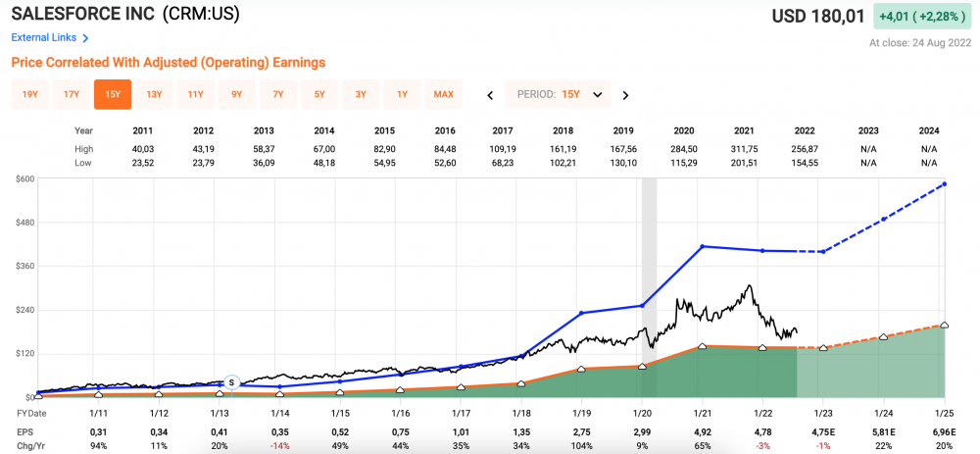Go to previous period with left arrow

491,95
